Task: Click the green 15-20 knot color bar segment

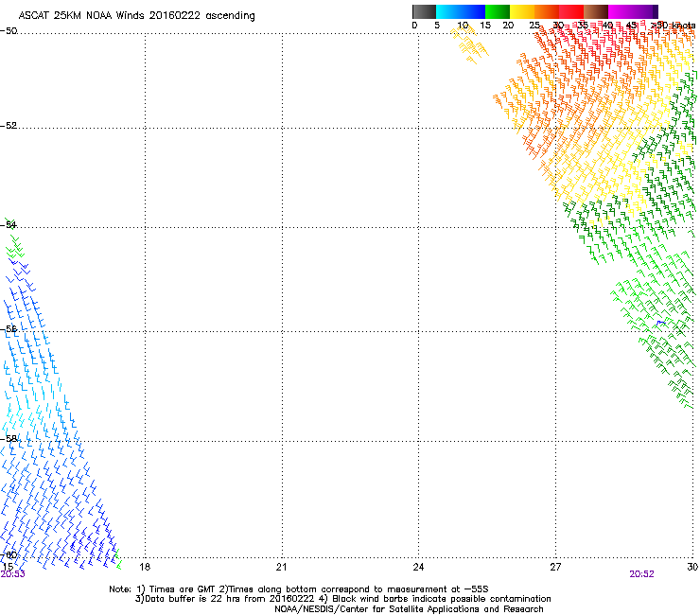Action: pyautogui.click(x=498, y=11)
